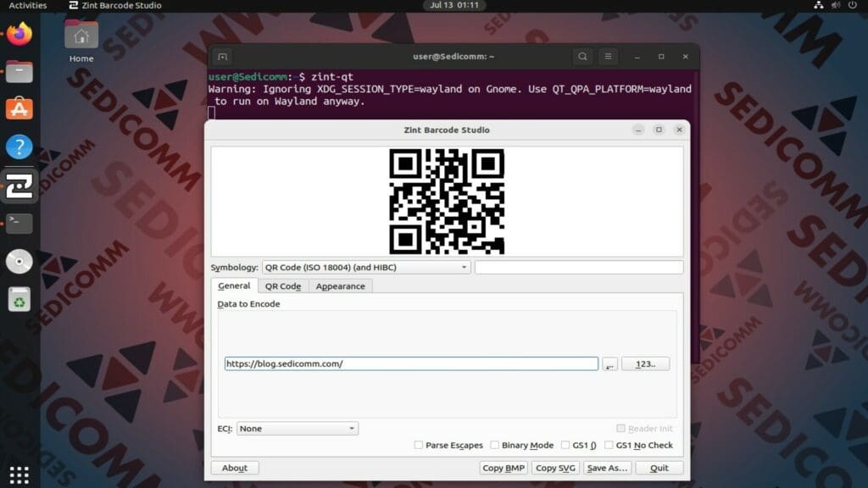The image size is (868, 488).
Task: Open the clock and calendar menu
Action: point(454,6)
